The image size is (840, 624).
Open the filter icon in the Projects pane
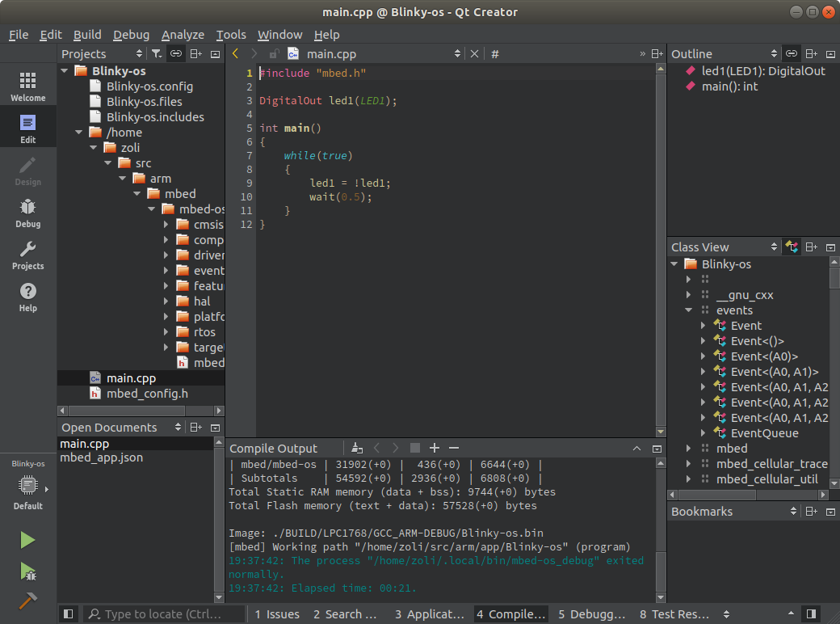tap(157, 53)
